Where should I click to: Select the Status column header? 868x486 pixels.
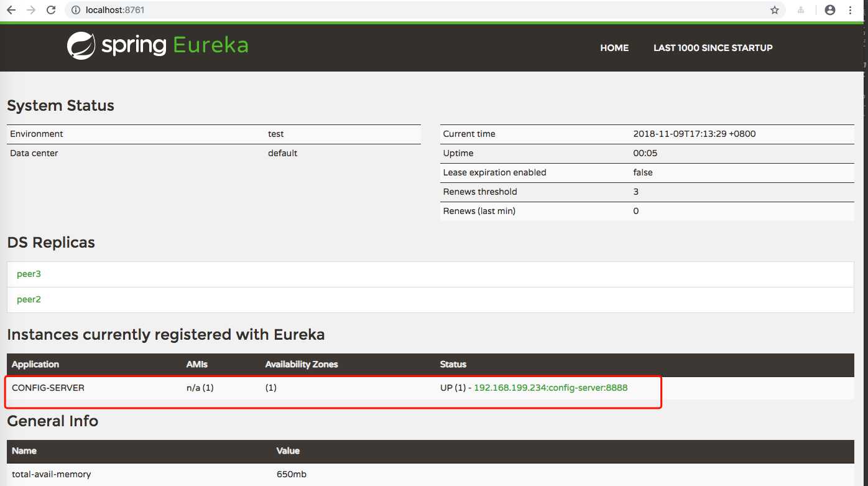tap(453, 364)
